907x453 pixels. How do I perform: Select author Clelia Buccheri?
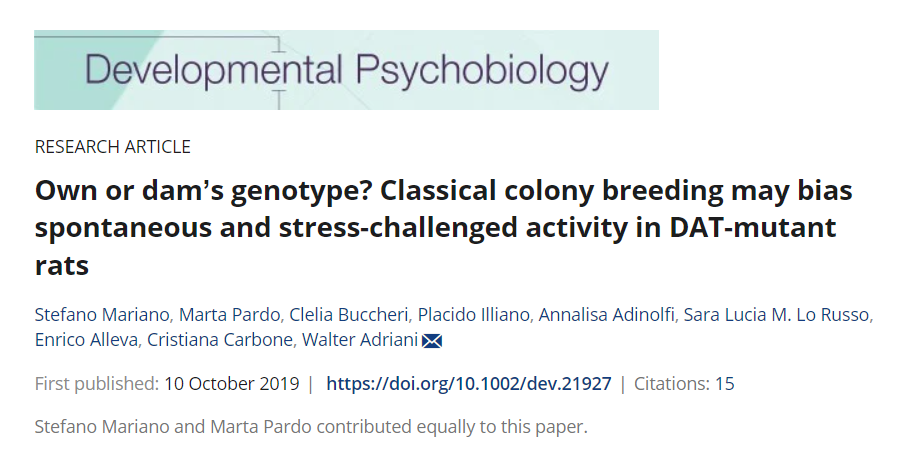pyautogui.click(x=349, y=315)
